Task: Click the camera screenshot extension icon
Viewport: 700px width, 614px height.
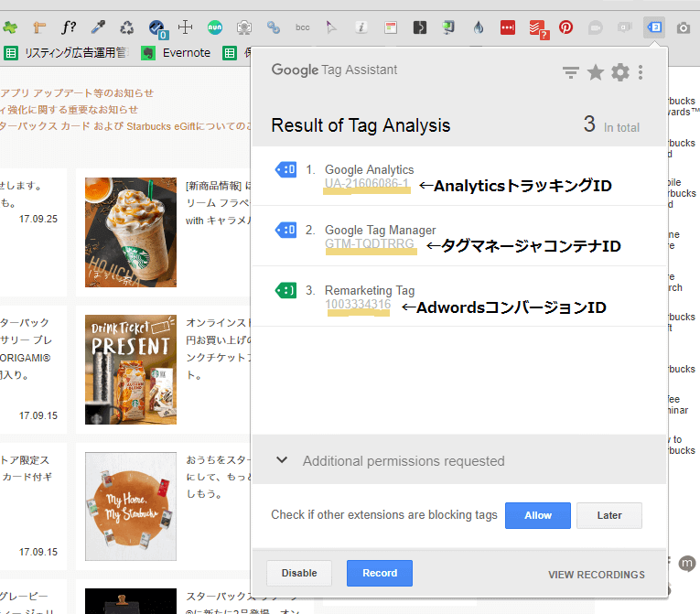Action: coord(683,28)
